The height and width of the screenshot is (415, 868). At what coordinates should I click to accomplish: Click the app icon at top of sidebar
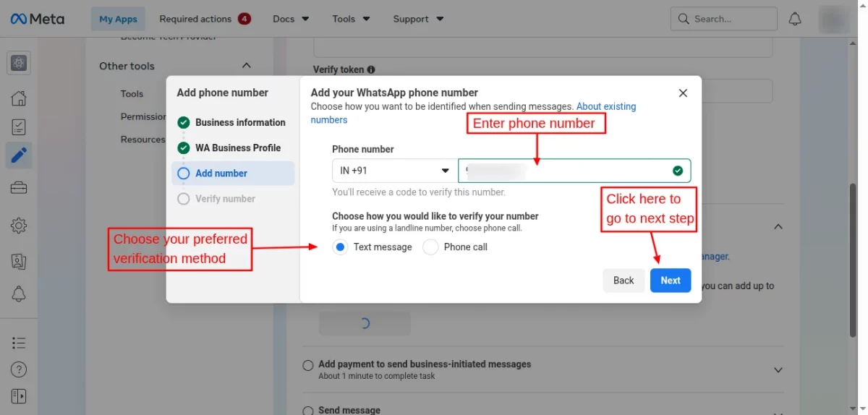coord(19,63)
